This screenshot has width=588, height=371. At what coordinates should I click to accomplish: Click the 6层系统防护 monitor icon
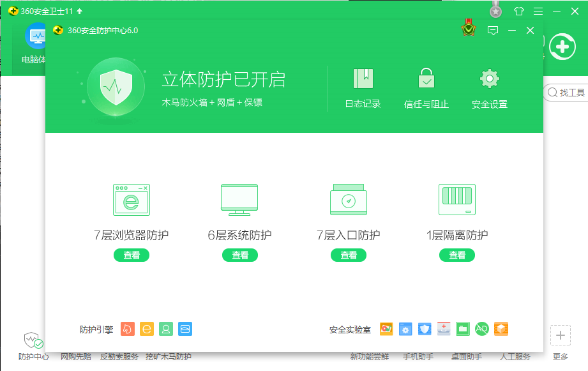coord(239,200)
